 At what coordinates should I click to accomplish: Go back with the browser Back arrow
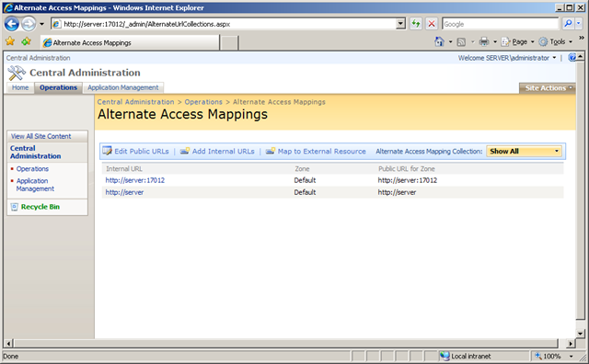(x=12, y=24)
